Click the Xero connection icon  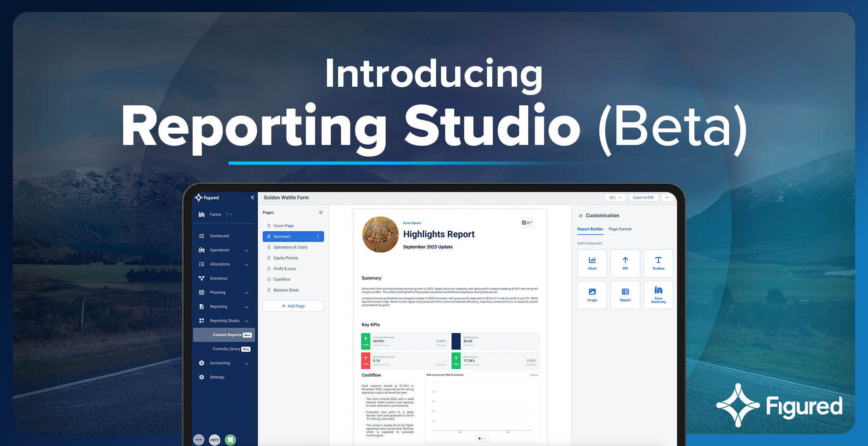pos(215,440)
